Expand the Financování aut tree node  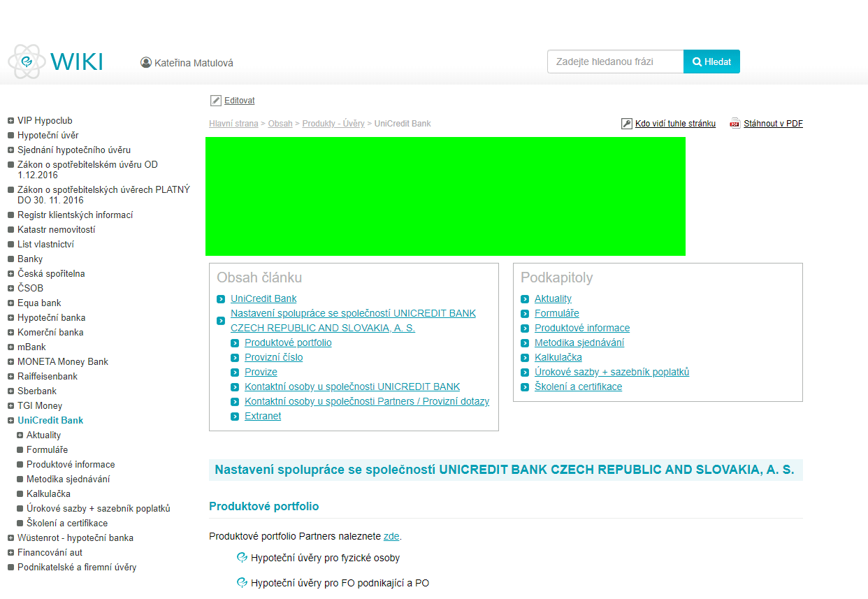tap(10, 553)
